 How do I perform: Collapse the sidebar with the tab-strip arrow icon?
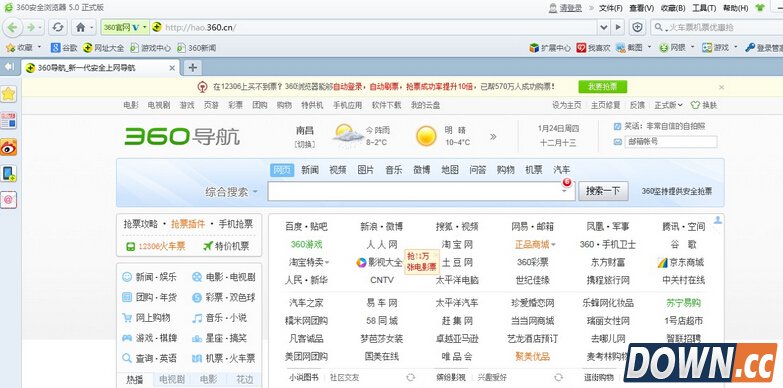[8, 66]
